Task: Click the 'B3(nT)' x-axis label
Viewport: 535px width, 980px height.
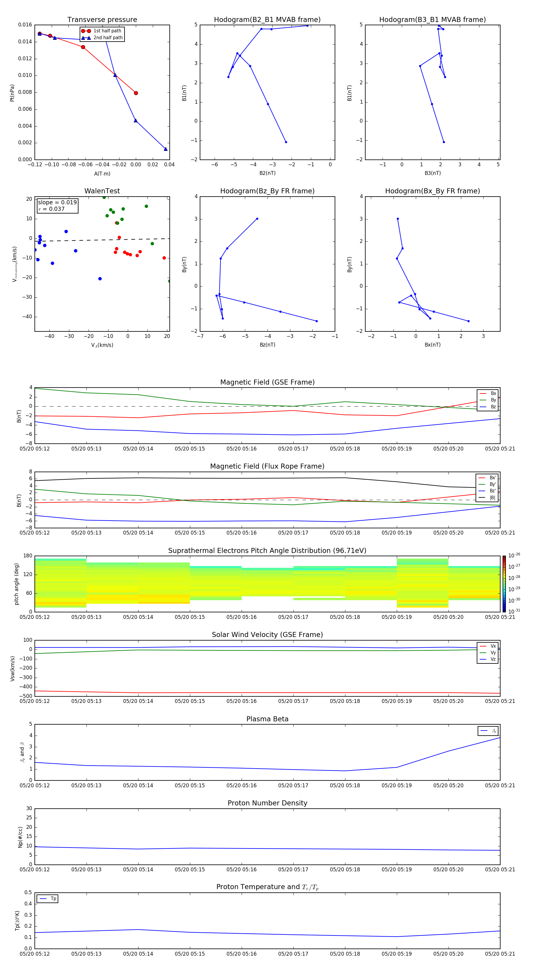Action: coord(432,173)
